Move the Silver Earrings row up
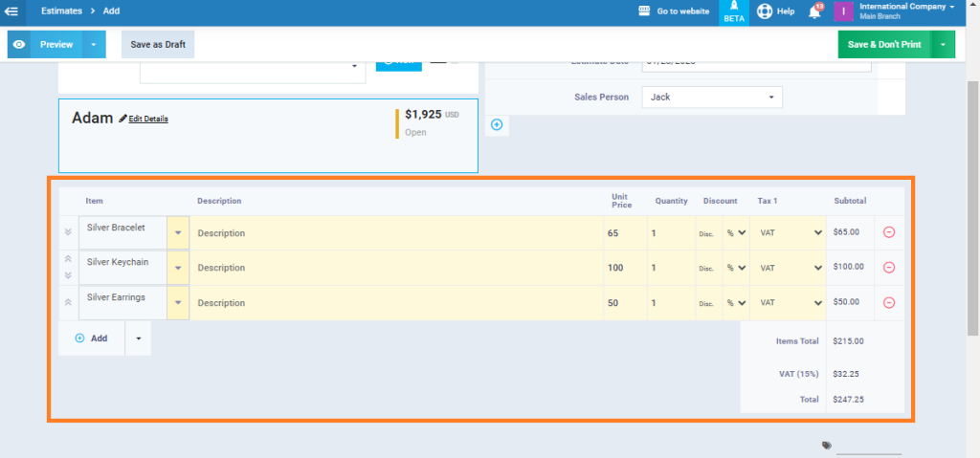This screenshot has height=458, width=980. pos(68,302)
